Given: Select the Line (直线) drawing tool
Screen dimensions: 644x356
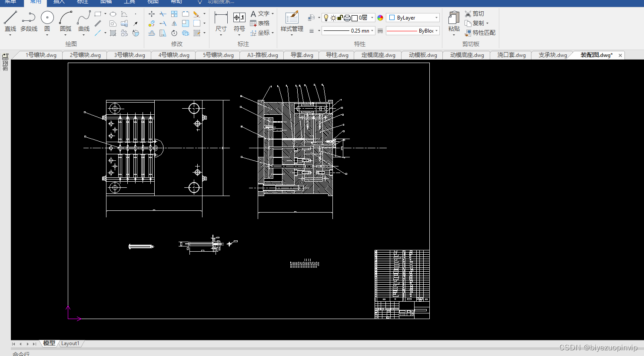Looking at the screenshot, I should (10, 21).
